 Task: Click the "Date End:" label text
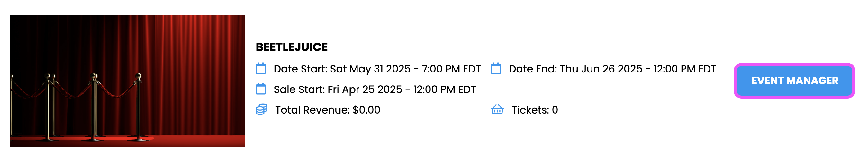533,69
